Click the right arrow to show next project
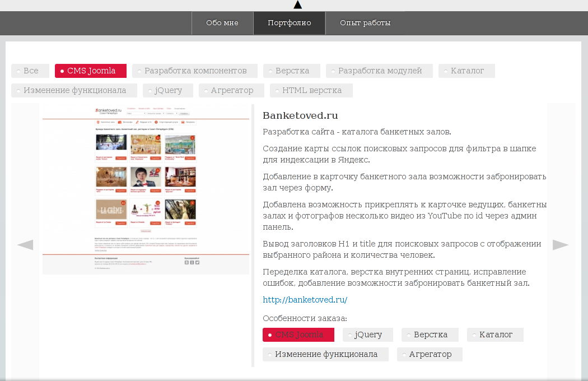Viewport: 588px width, 381px height. pos(561,245)
